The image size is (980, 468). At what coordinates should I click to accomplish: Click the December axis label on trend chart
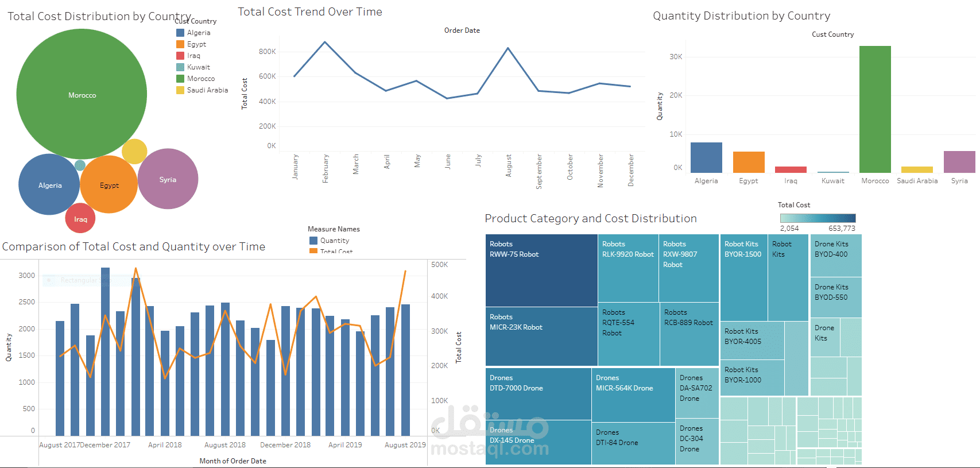[630, 170]
